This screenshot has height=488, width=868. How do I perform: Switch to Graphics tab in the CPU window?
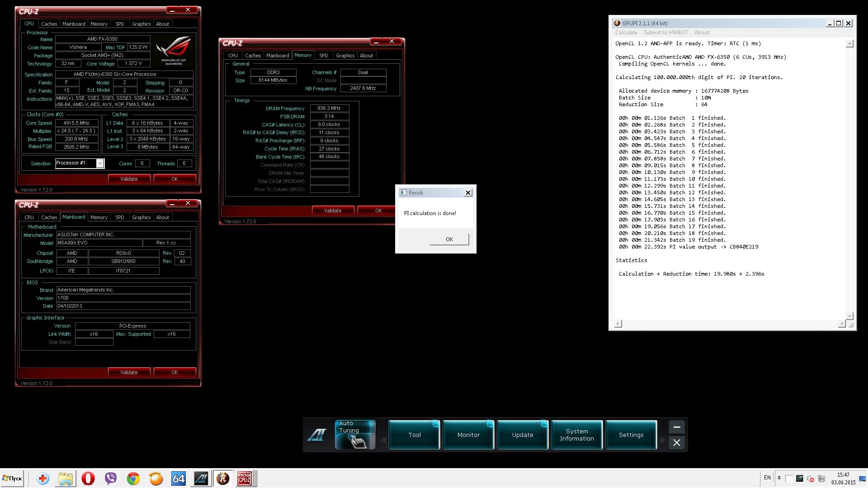(141, 24)
